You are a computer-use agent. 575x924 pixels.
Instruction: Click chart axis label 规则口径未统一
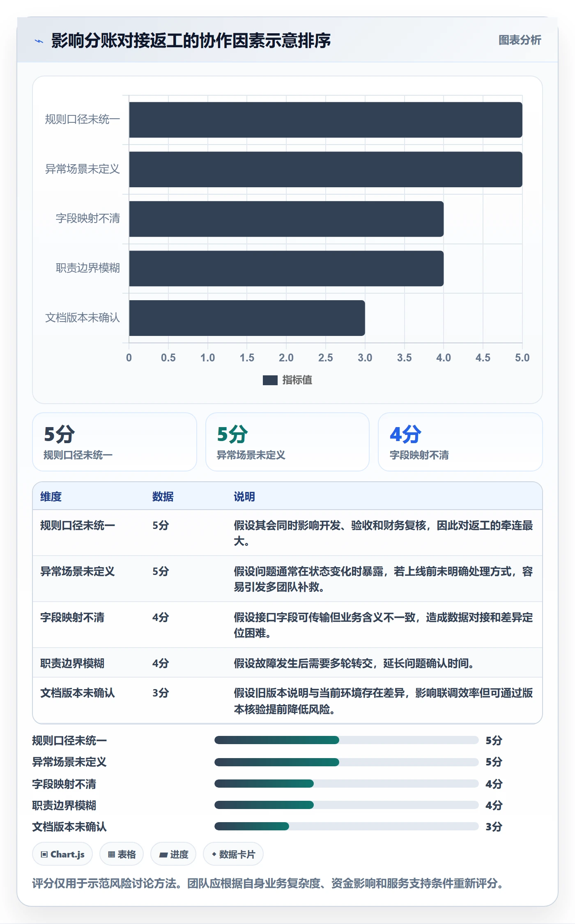click(x=82, y=120)
